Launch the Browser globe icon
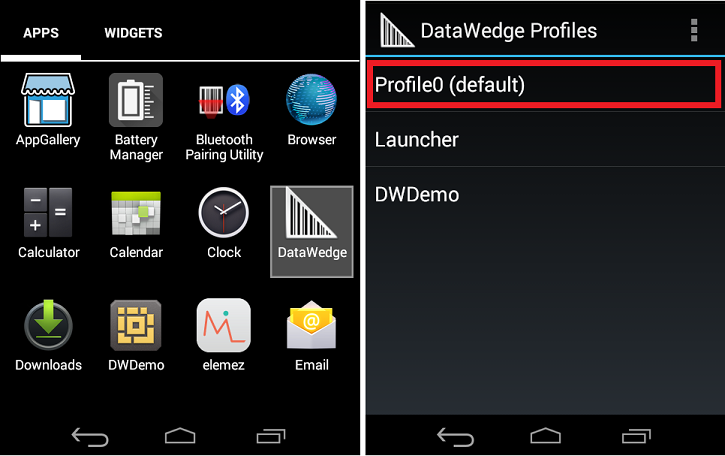Viewport: 725px width, 456px height. pos(311,99)
